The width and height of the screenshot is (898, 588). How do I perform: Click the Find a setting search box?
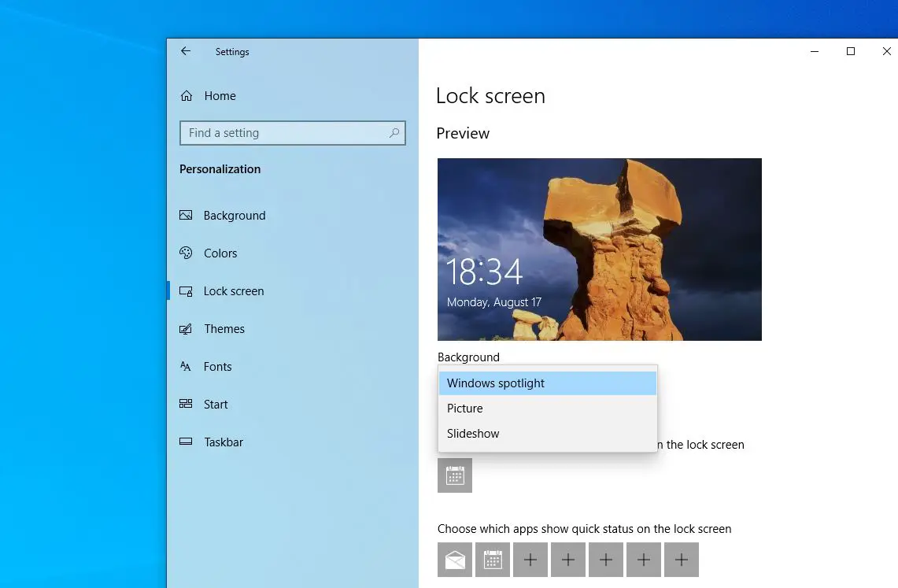point(283,133)
